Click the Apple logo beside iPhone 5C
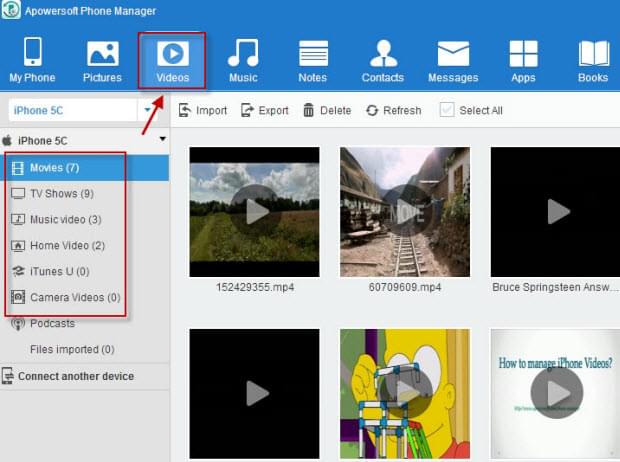This screenshot has width=620, height=462. click(x=7, y=140)
